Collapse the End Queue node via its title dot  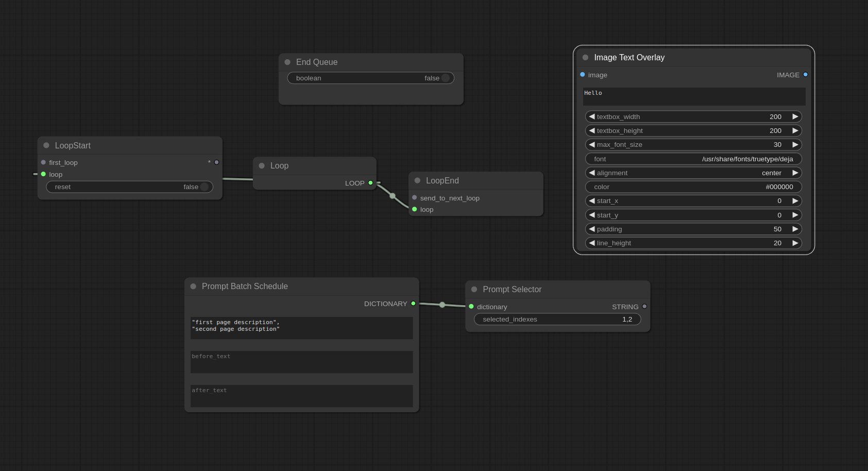point(287,62)
